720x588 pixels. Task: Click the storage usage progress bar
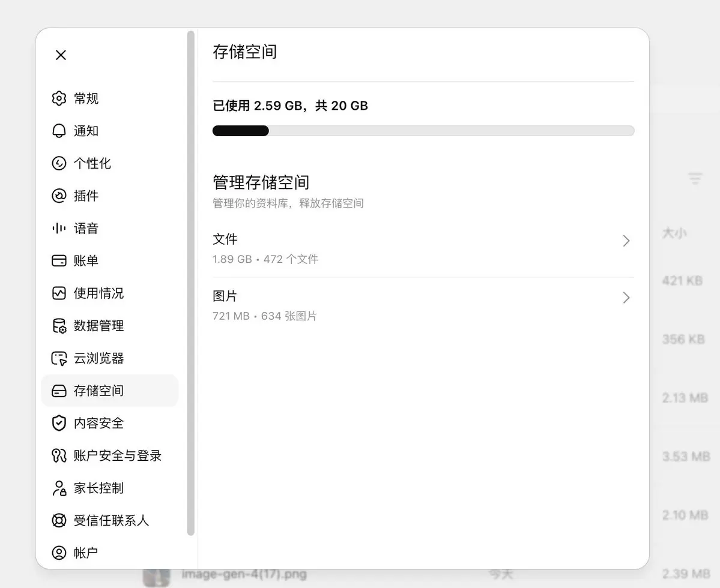tap(423, 131)
